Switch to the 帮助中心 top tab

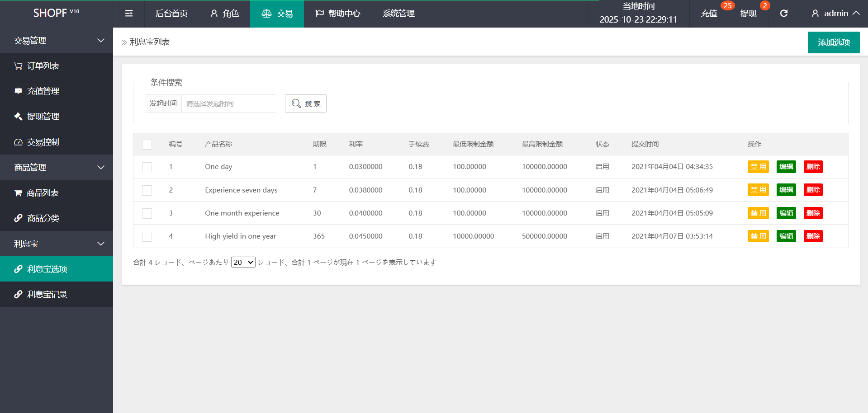tap(338, 14)
